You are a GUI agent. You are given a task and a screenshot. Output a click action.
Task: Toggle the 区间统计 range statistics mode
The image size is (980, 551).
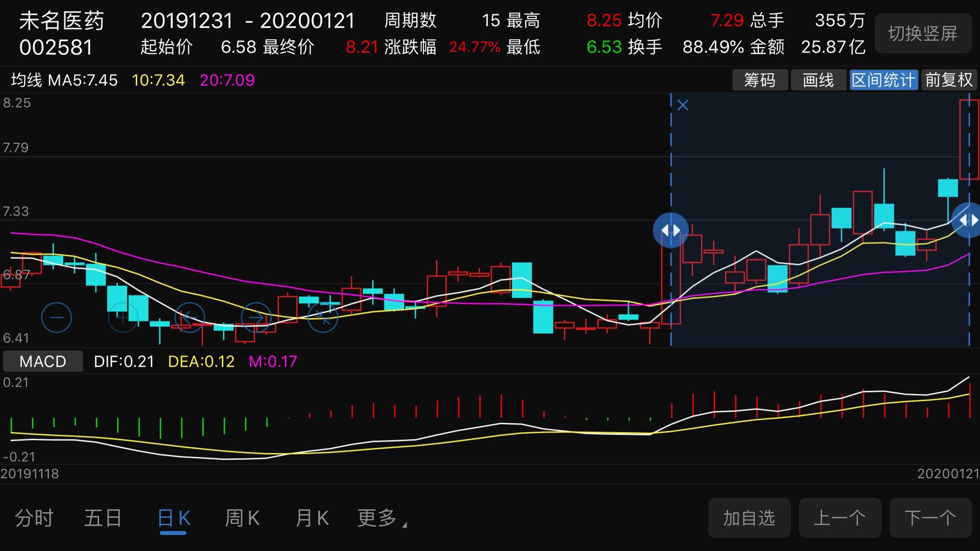(883, 80)
